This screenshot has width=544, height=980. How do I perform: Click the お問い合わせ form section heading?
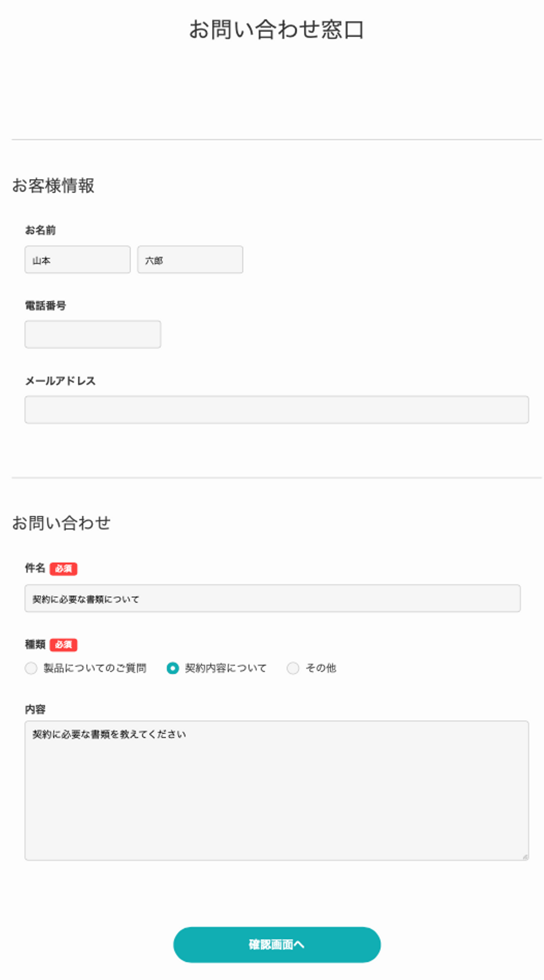pyautogui.click(x=61, y=522)
